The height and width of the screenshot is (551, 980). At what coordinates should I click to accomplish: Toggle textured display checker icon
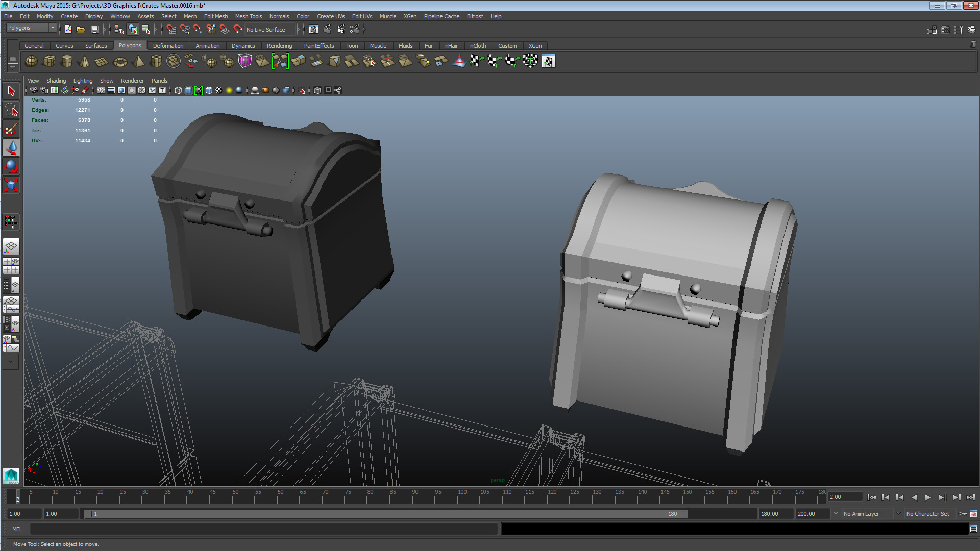219,90
